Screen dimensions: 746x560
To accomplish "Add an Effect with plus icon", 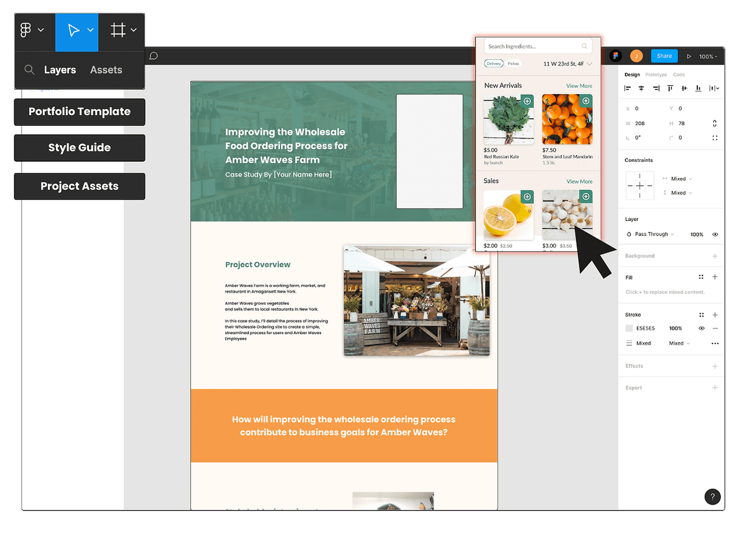I will point(715,366).
